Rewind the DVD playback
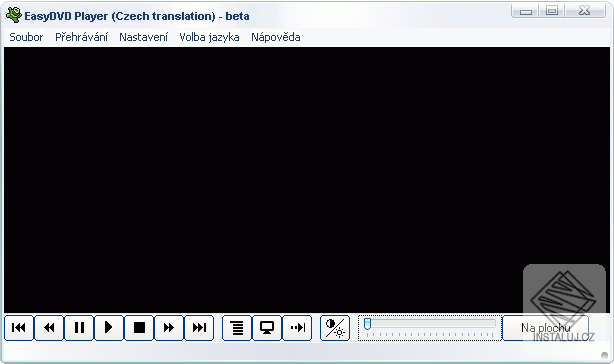 [x=49, y=328]
